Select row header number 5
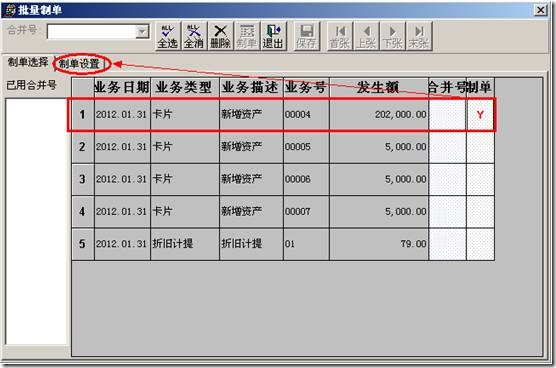 [x=83, y=244]
